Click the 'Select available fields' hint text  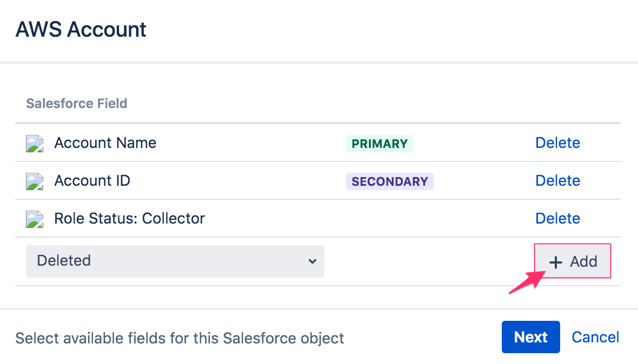(180, 338)
